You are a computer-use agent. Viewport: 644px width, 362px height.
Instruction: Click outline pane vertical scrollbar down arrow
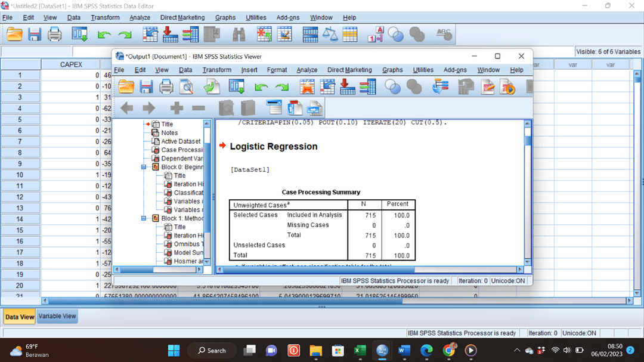[x=207, y=262]
